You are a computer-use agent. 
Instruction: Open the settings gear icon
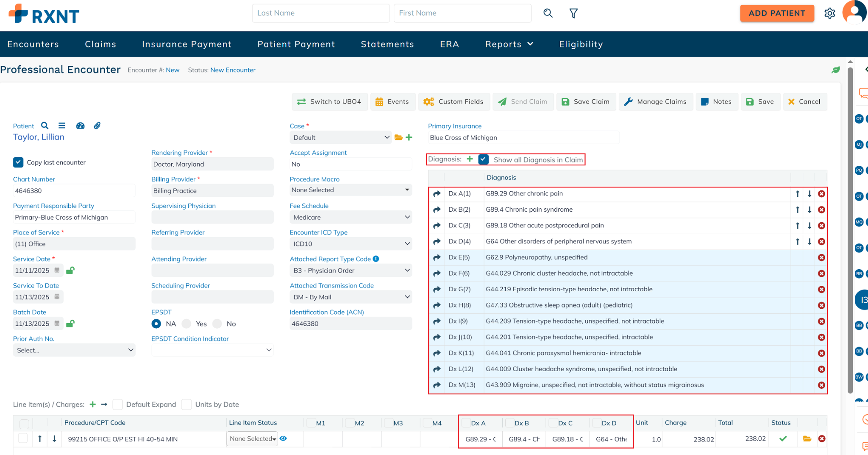[829, 14]
